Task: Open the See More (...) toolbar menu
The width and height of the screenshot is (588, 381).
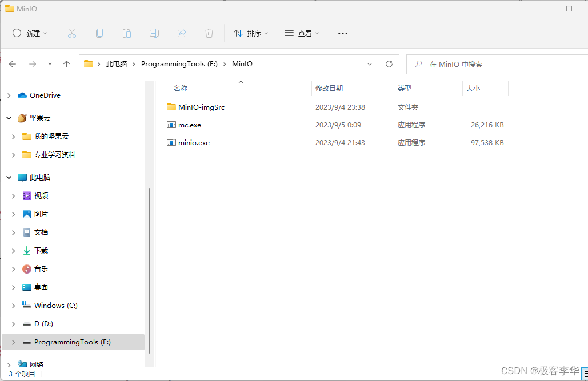Action: pos(342,33)
